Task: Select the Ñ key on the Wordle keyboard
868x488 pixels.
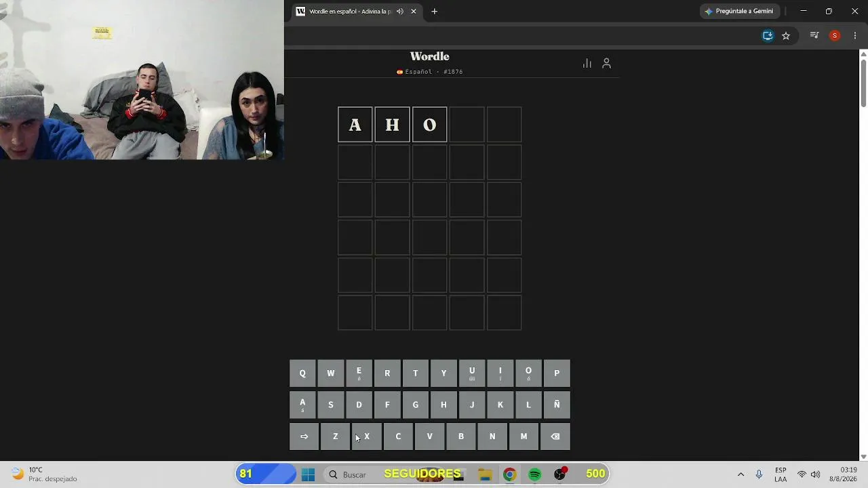Action: point(557,405)
